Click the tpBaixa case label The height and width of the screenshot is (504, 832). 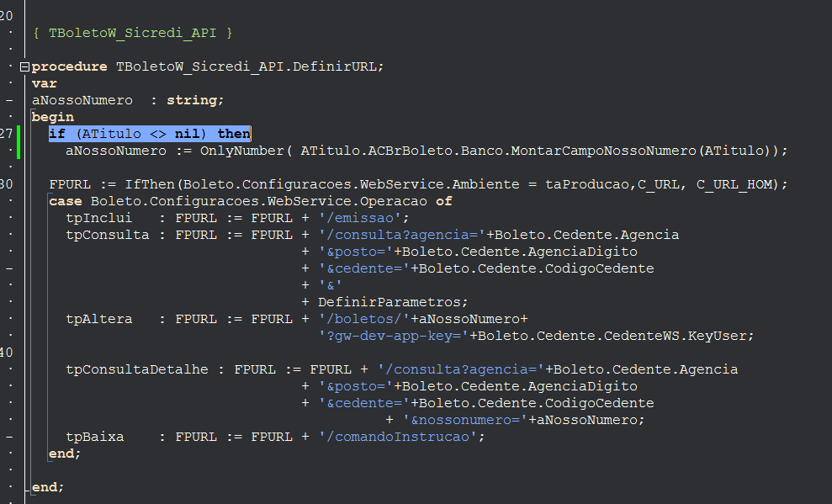pyautogui.click(x=94, y=437)
